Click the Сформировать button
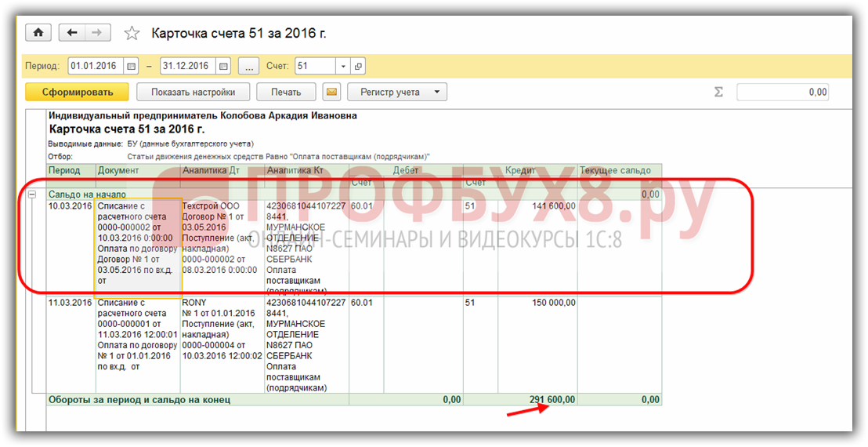 pos(78,93)
